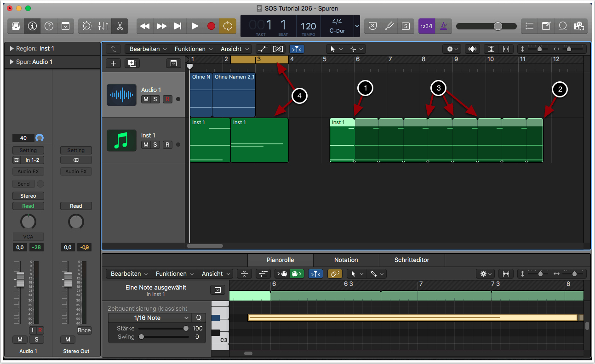Click the red Record button
Viewport: 595px width, 364px height.
[211, 26]
